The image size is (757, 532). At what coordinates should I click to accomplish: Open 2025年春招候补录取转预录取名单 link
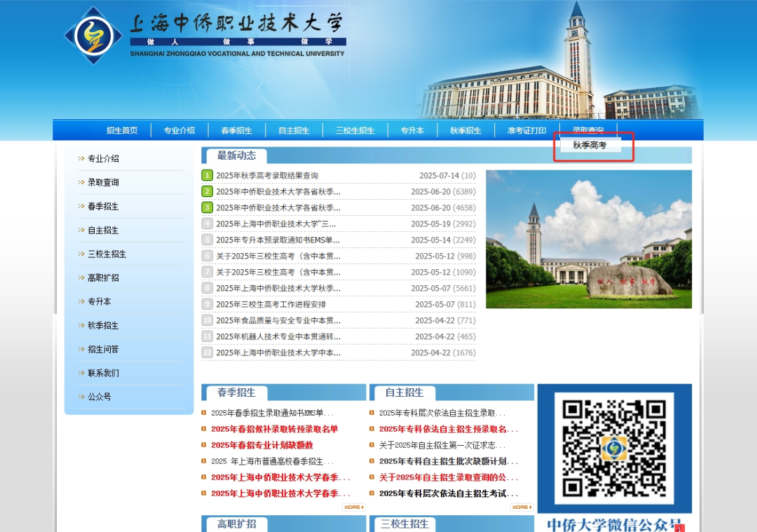275,429
